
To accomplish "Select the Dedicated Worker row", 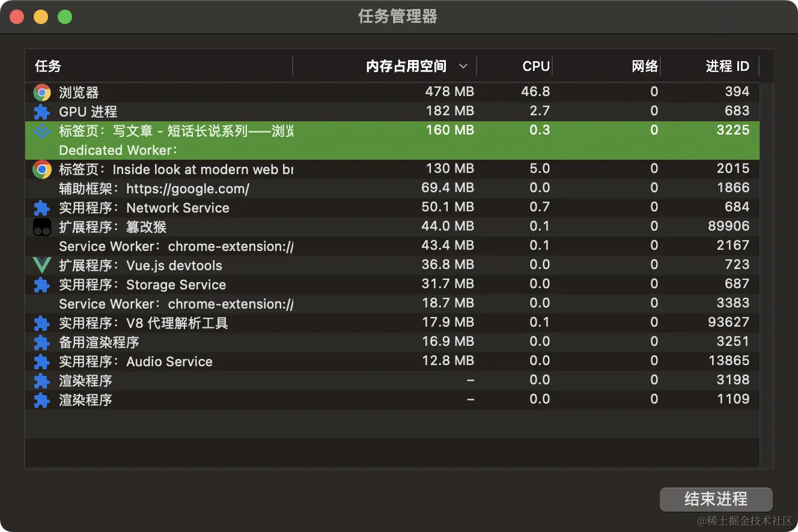I will 392,150.
